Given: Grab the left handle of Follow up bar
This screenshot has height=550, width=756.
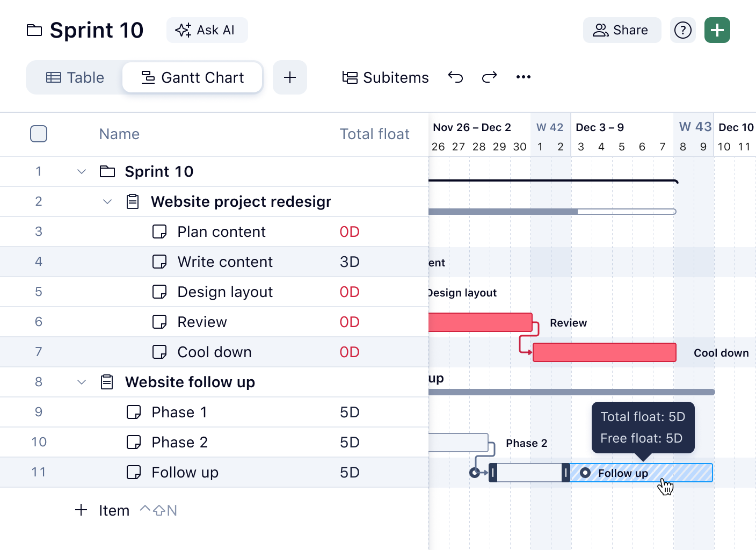Looking at the screenshot, I should point(493,473).
